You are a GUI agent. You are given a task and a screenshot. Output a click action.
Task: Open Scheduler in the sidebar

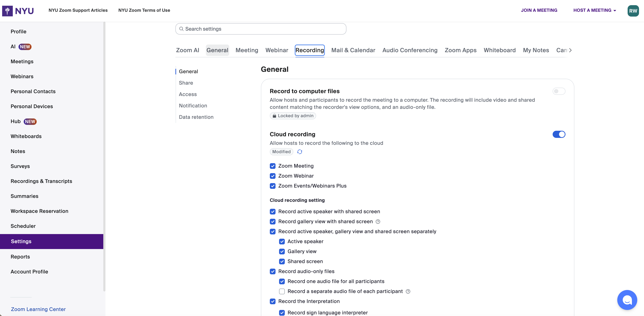[x=23, y=226]
